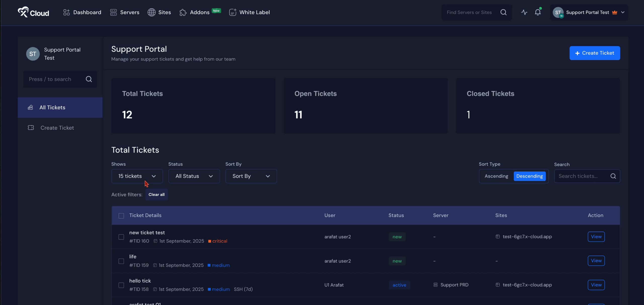Viewport: 644px width, 305px height.
Task: Open Create Ticket in the sidebar
Action: pyautogui.click(x=57, y=128)
